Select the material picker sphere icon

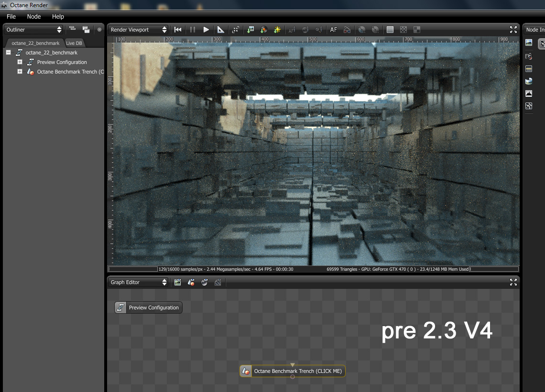(x=305, y=30)
